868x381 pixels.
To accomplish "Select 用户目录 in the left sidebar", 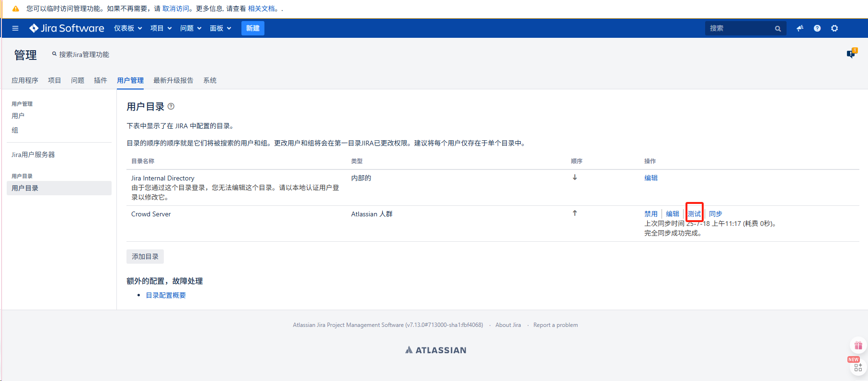I will [59, 188].
